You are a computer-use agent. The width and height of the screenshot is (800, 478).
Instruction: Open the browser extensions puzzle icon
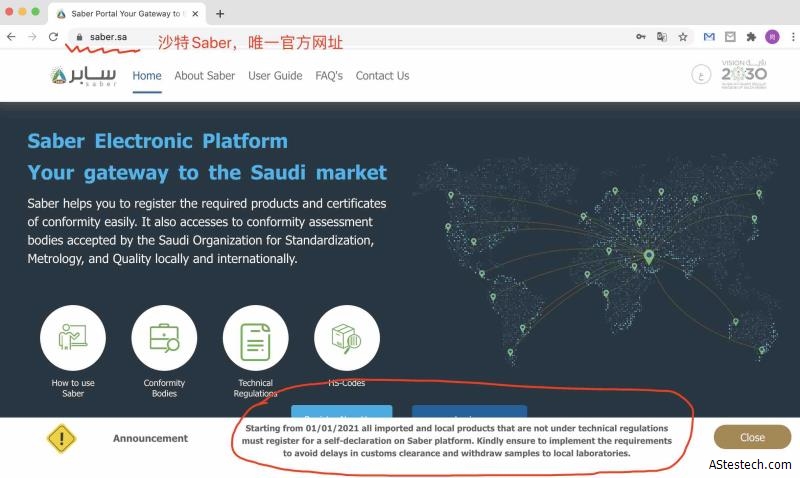751,37
